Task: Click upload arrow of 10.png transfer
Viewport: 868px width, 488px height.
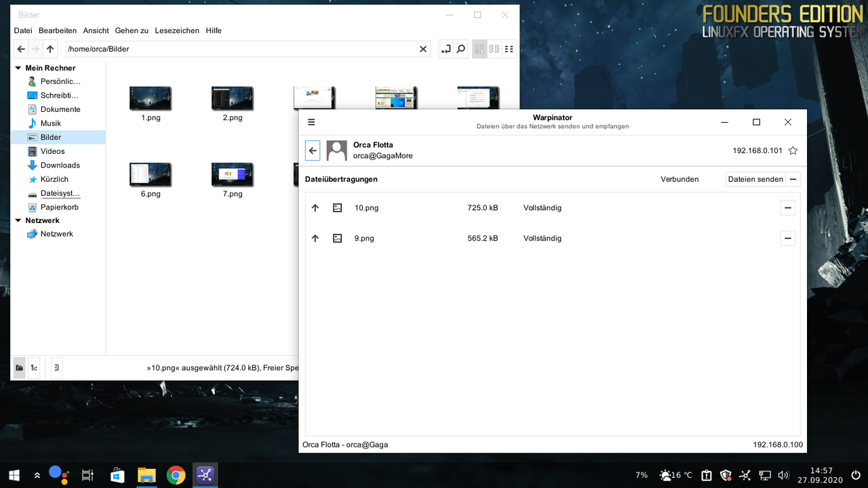Action: point(315,208)
